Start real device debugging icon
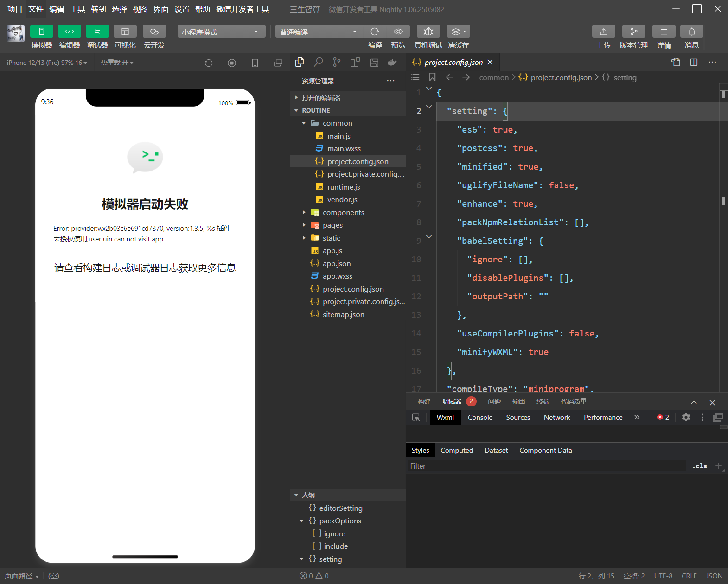Screen dimensions: 728x584 point(428,32)
